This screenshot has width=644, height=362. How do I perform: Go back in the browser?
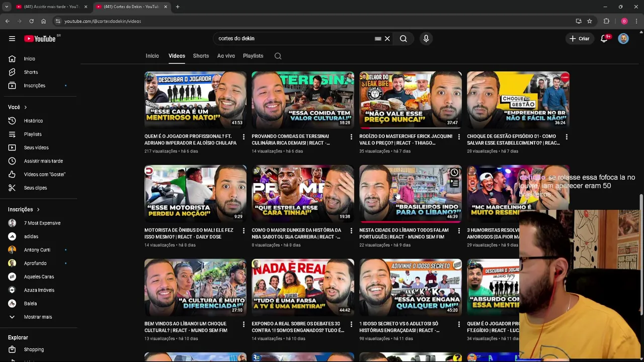point(7,21)
